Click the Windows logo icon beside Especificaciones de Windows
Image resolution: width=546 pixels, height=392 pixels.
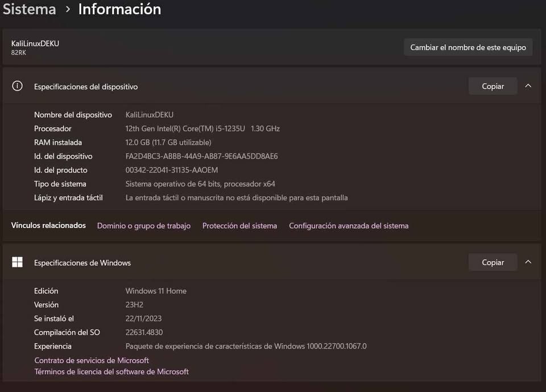click(x=17, y=262)
